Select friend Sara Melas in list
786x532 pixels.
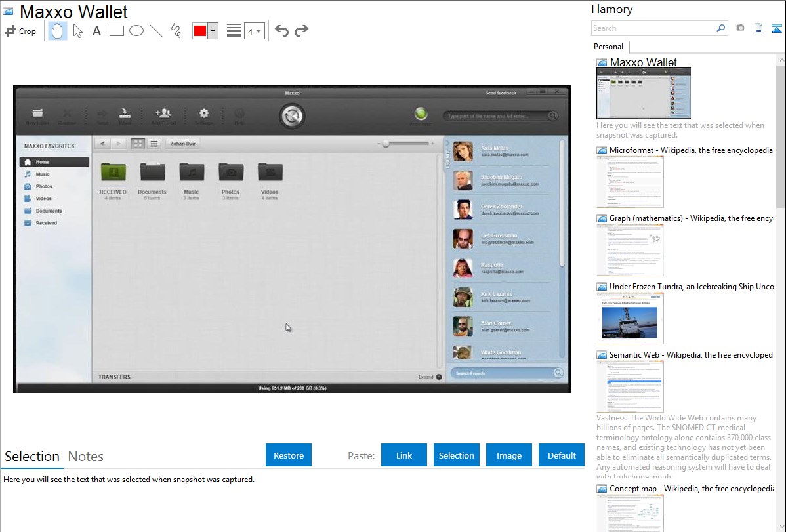pyautogui.click(x=503, y=152)
